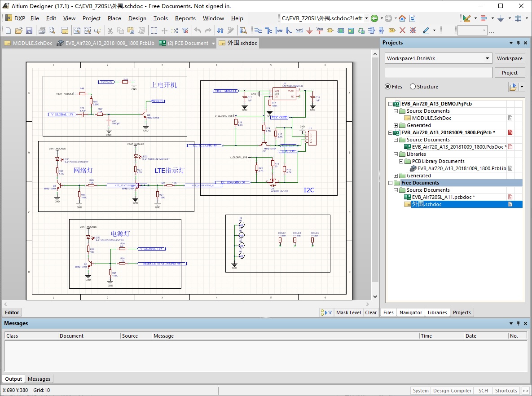The height and width of the screenshot is (396, 532).
Task: Open the Reports menu
Action: [x=185, y=18]
